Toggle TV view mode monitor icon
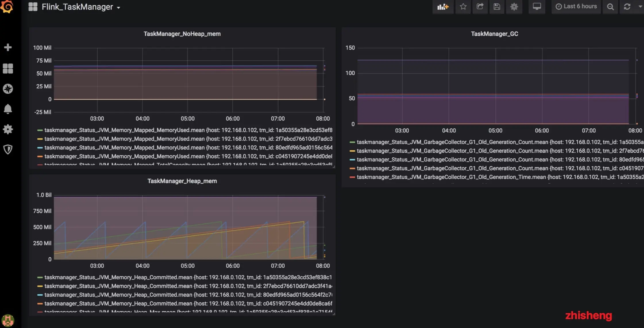 pyautogui.click(x=537, y=7)
